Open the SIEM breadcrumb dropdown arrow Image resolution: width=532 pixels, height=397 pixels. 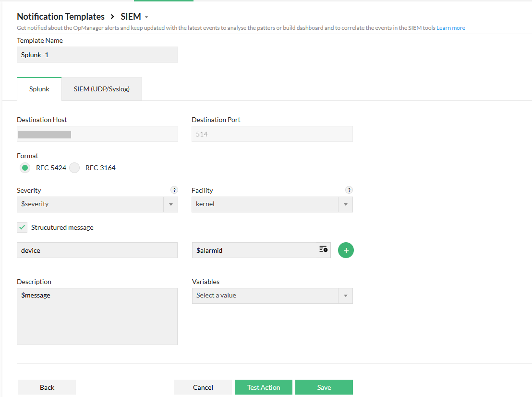click(x=145, y=16)
